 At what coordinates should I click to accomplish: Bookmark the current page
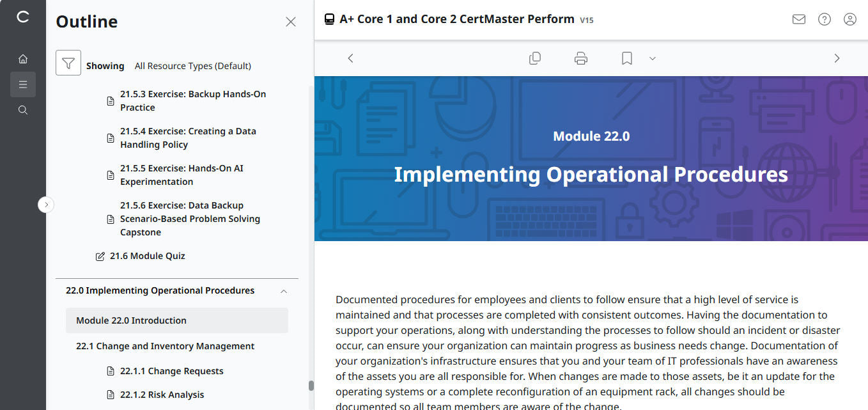pyautogui.click(x=626, y=58)
